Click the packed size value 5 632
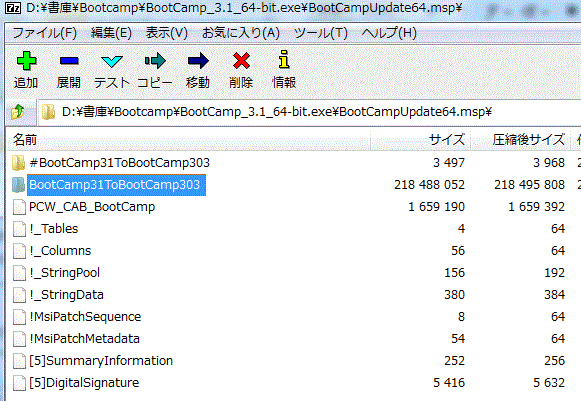 coord(549,383)
